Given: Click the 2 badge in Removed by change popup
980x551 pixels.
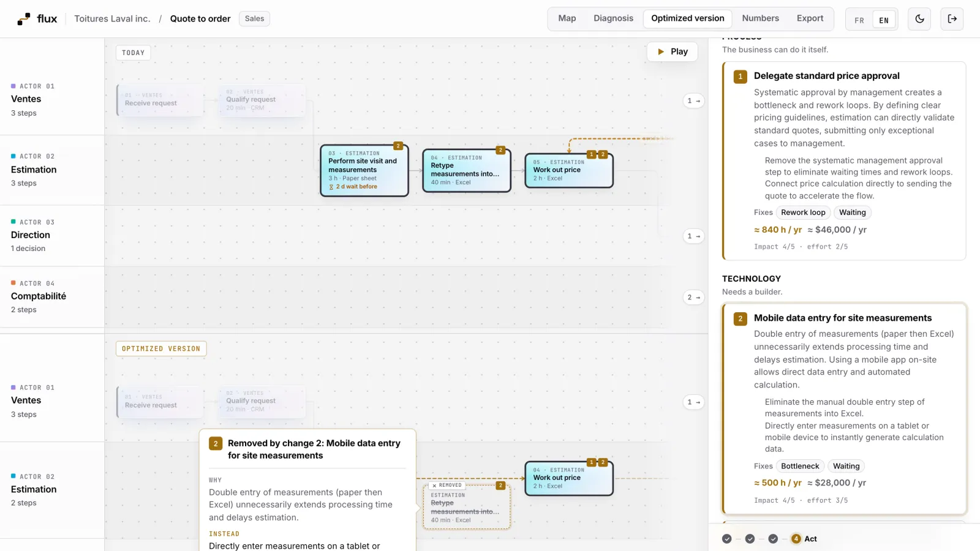Looking at the screenshot, I should [x=216, y=443].
